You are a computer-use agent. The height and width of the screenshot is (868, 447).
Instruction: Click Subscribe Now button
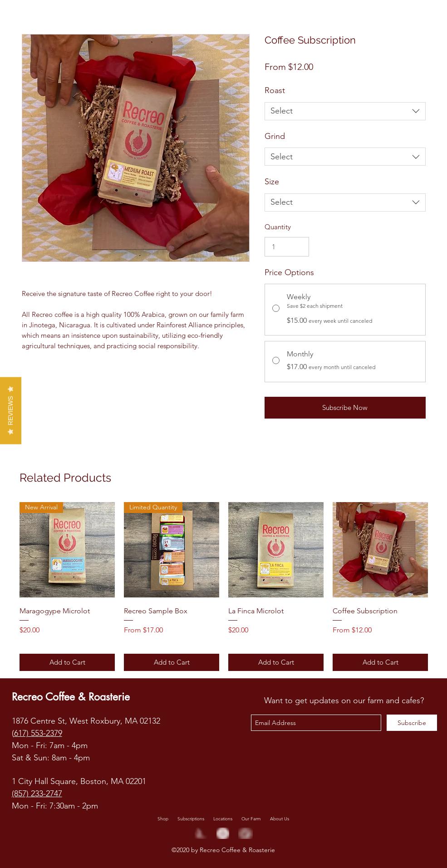pos(345,408)
